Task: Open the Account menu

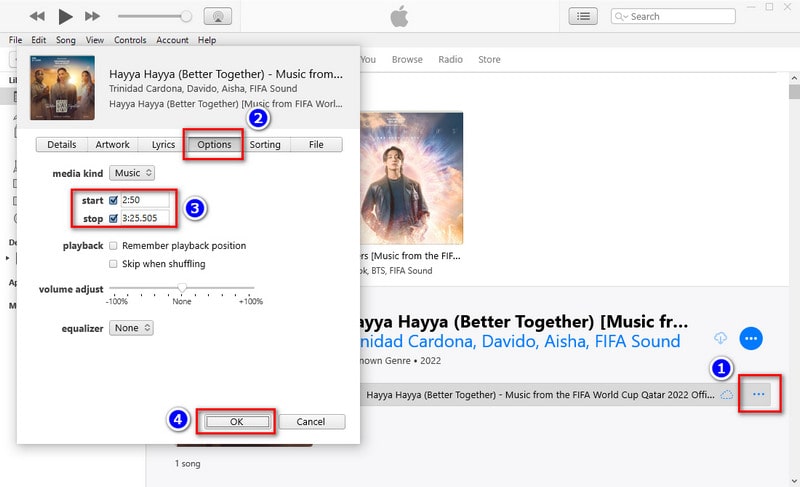Action: click(172, 40)
